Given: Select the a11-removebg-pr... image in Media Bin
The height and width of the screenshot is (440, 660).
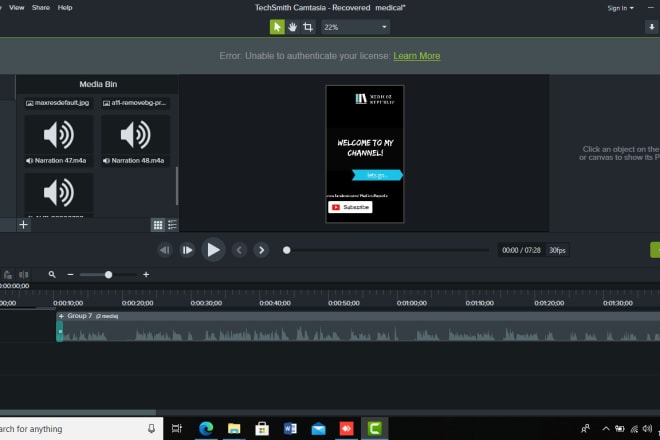Looking at the screenshot, I should pos(135,103).
